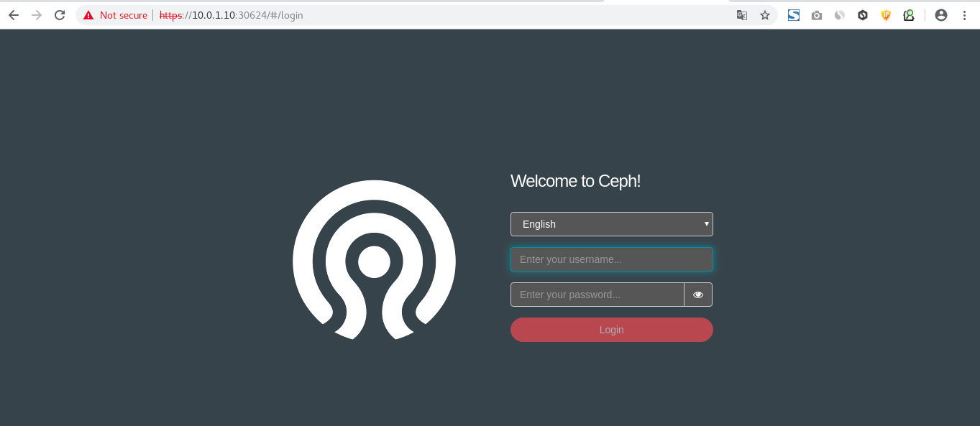Click the browser forward arrow
980x426 pixels.
37,15
